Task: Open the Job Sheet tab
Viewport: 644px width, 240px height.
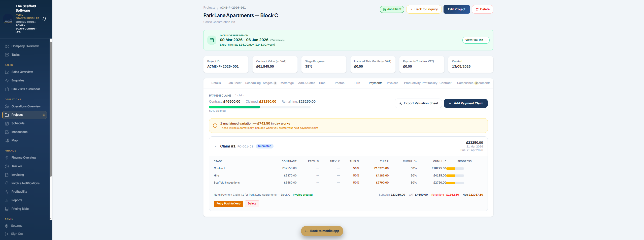Action: pyautogui.click(x=234, y=83)
